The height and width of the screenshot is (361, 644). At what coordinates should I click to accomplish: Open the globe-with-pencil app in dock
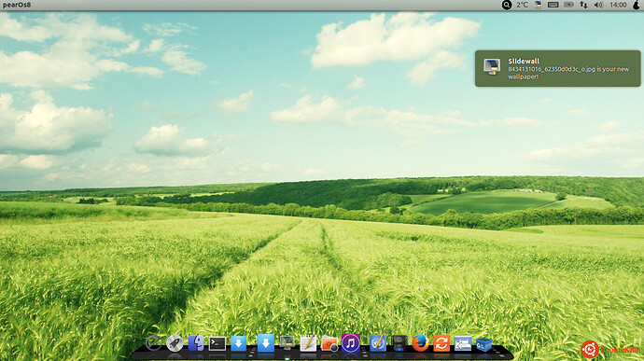[x=377, y=343]
